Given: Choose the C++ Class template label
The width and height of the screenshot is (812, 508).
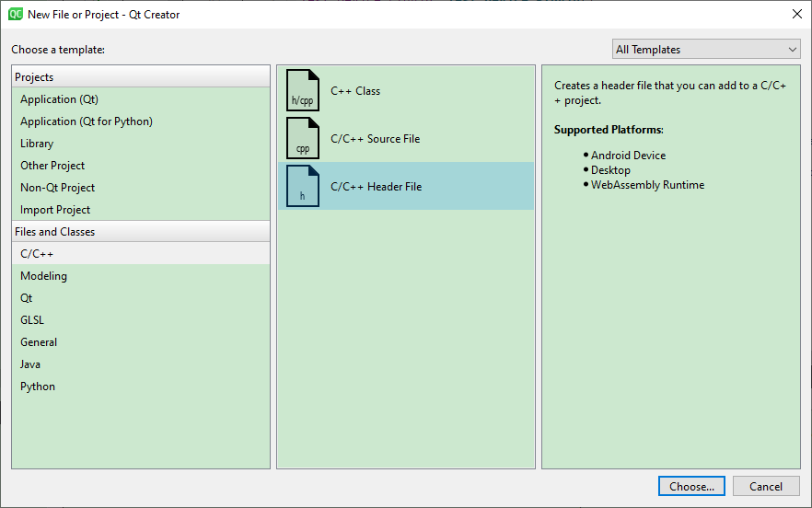Looking at the screenshot, I should tap(355, 90).
